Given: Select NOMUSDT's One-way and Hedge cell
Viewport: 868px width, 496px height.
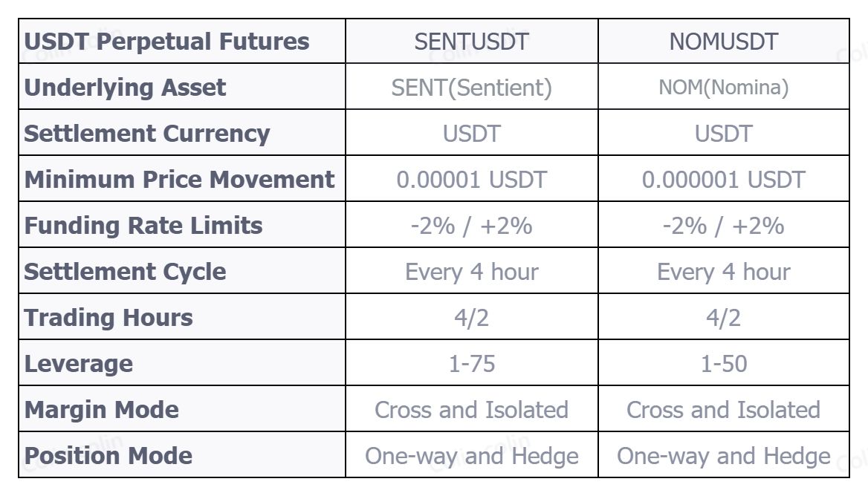Looking at the screenshot, I should click(x=723, y=456).
